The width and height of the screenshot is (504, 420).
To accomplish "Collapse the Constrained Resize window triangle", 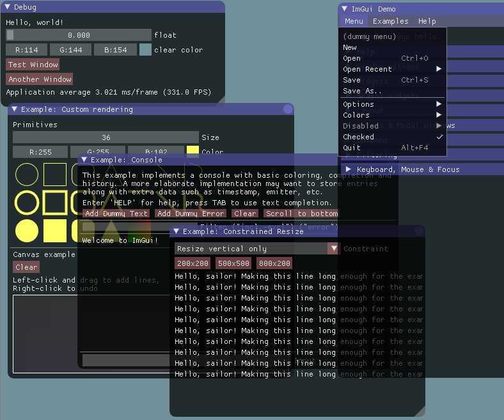I will pyautogui.click(x=176, y=231).
